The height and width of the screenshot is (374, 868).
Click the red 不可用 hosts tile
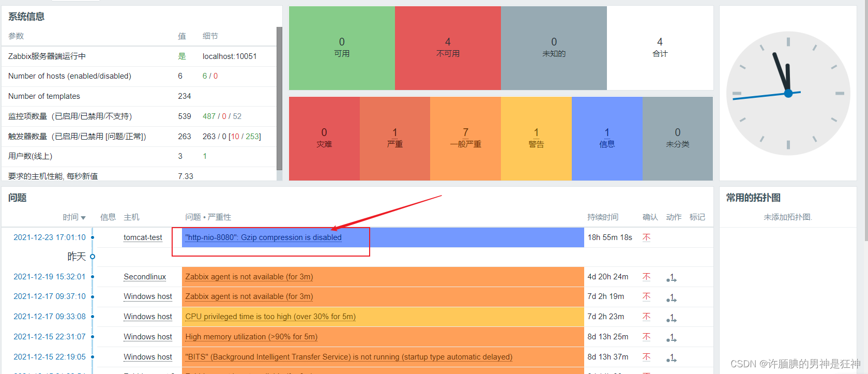click(x=448, y=48)
